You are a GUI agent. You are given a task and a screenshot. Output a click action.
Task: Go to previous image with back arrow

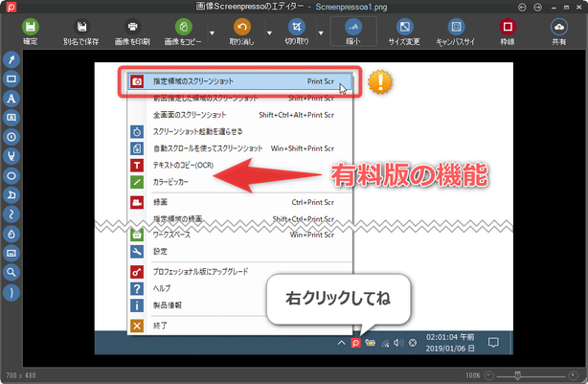pos(522,7)
